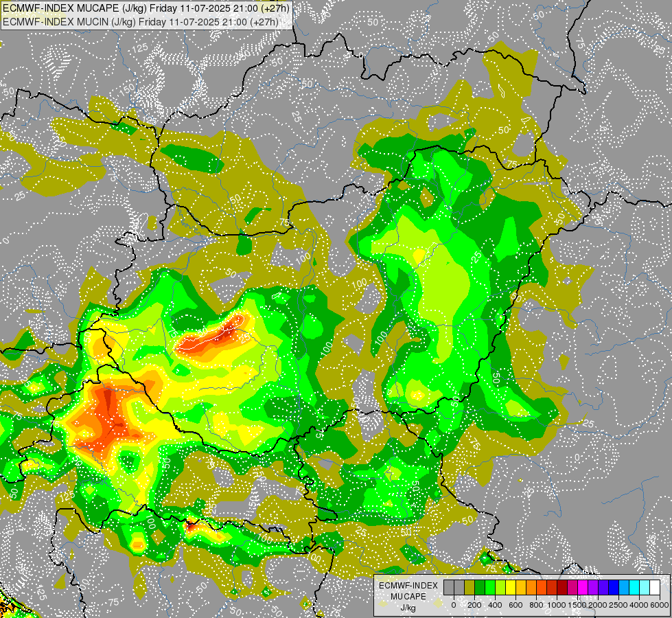Select the lime legend swatch after 400
This screenshot has height=618, width=672.
tap(500, 588)
